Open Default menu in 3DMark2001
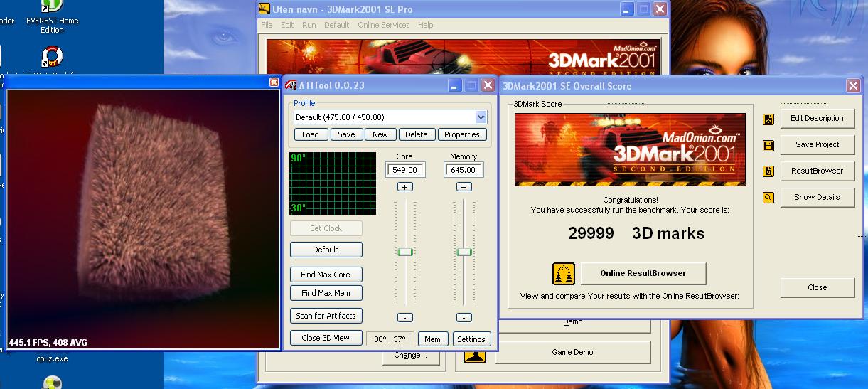The image size is (868, 389). pyautogui.click(x=336, y=25)
